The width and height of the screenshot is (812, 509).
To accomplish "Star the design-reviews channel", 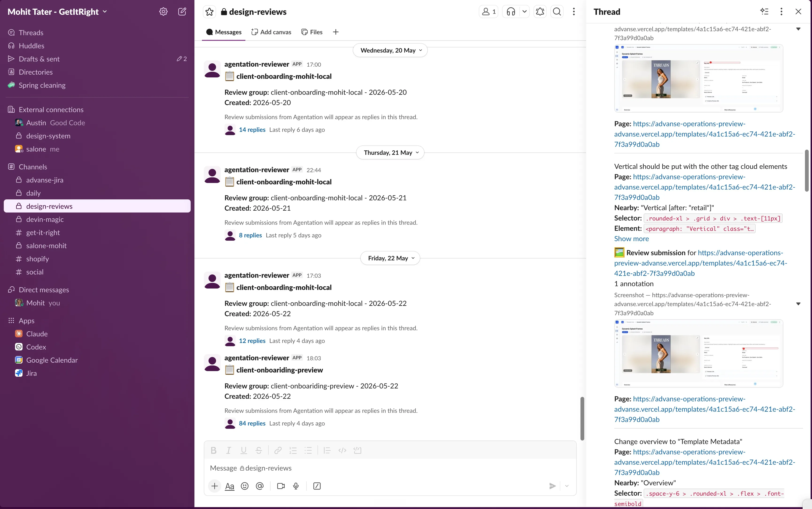I will 209,12.
